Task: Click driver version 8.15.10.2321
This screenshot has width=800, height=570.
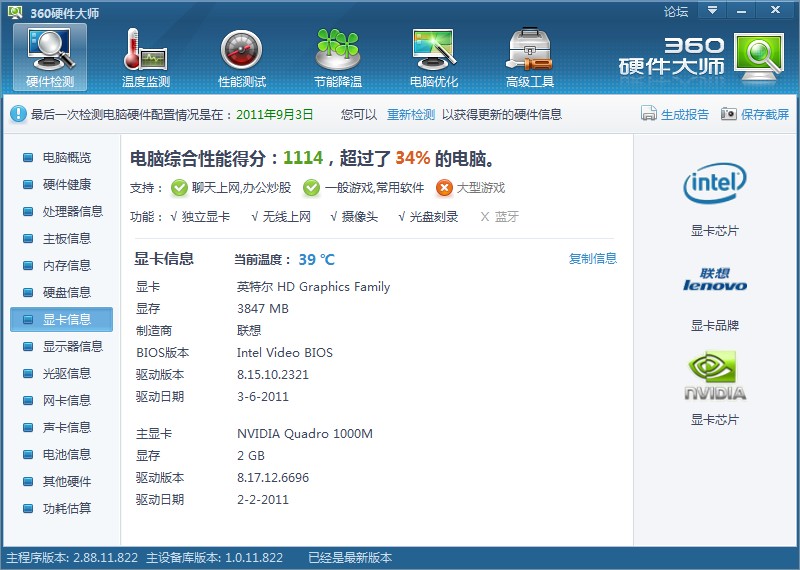Action: 273,375
